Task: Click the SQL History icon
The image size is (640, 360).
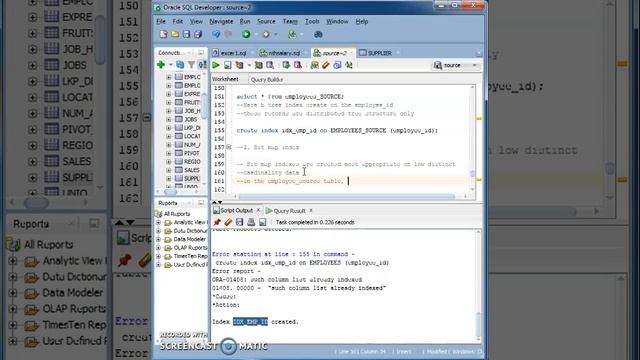Action: tap(337, 65)
